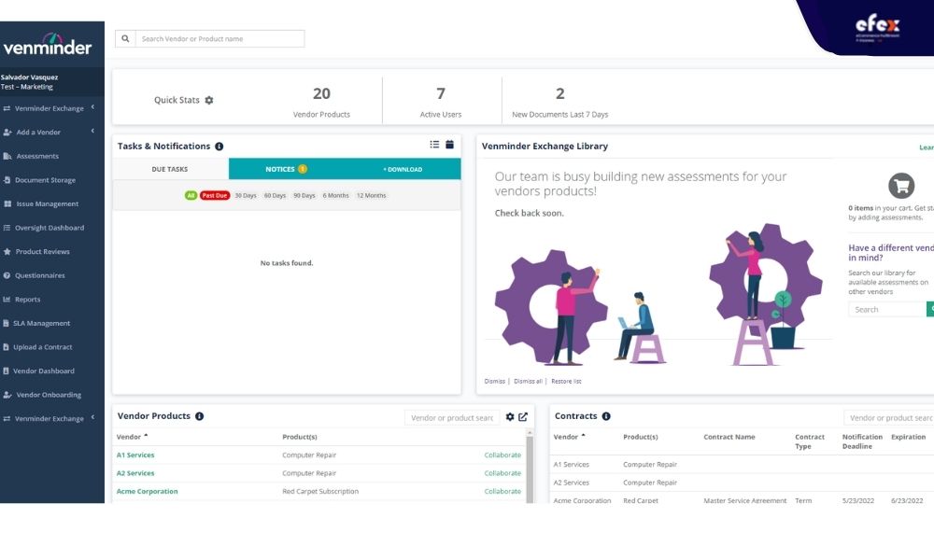Open Assessments from the sidebar

click(x=37, y=156)
